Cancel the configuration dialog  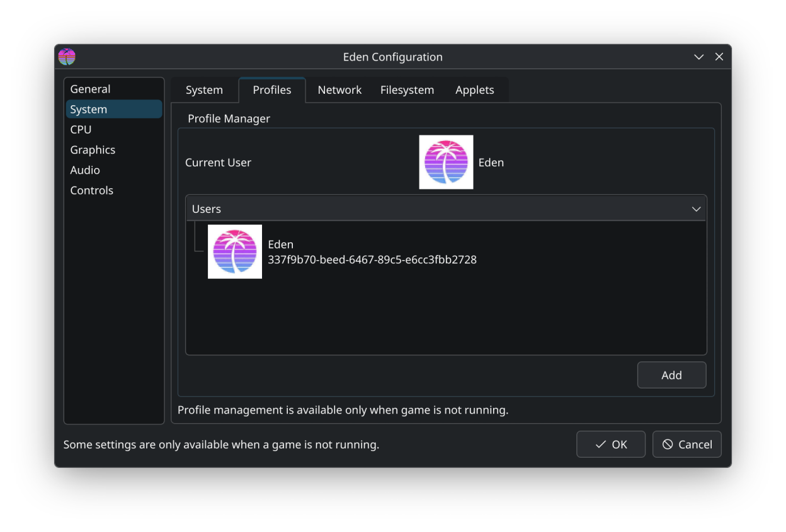click(x=687, y=444)
